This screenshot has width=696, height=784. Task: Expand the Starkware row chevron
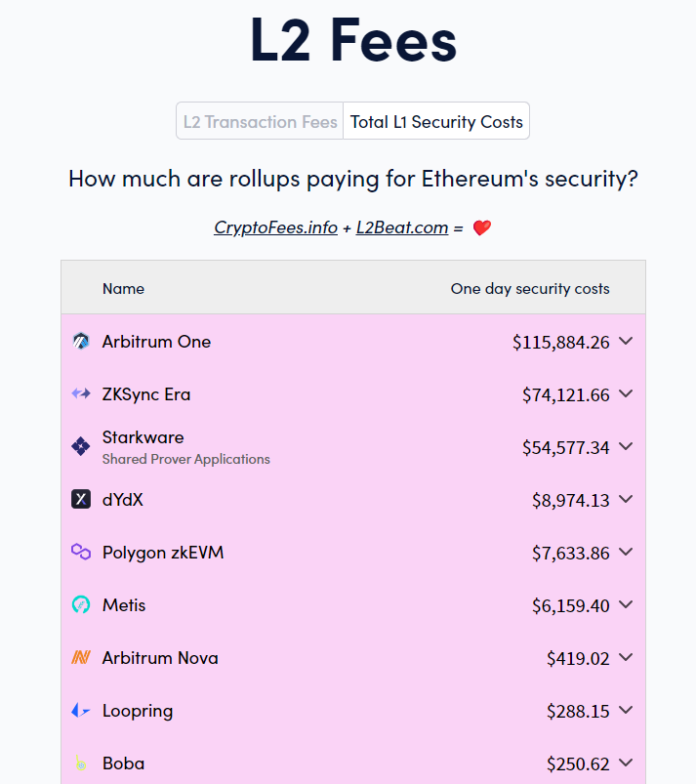pos(626,446)
